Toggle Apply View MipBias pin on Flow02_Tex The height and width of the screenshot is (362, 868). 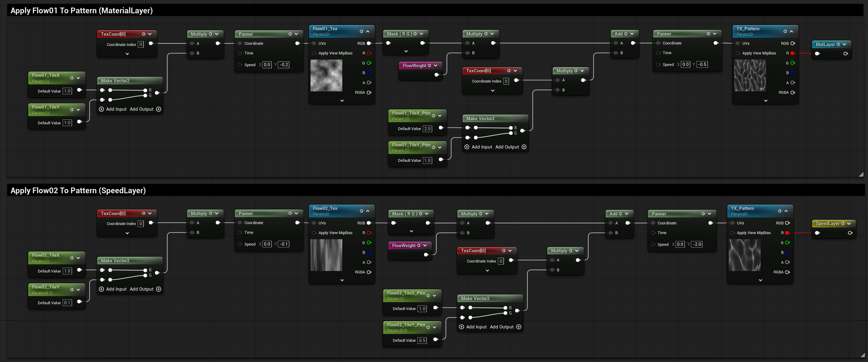point(314,233)
